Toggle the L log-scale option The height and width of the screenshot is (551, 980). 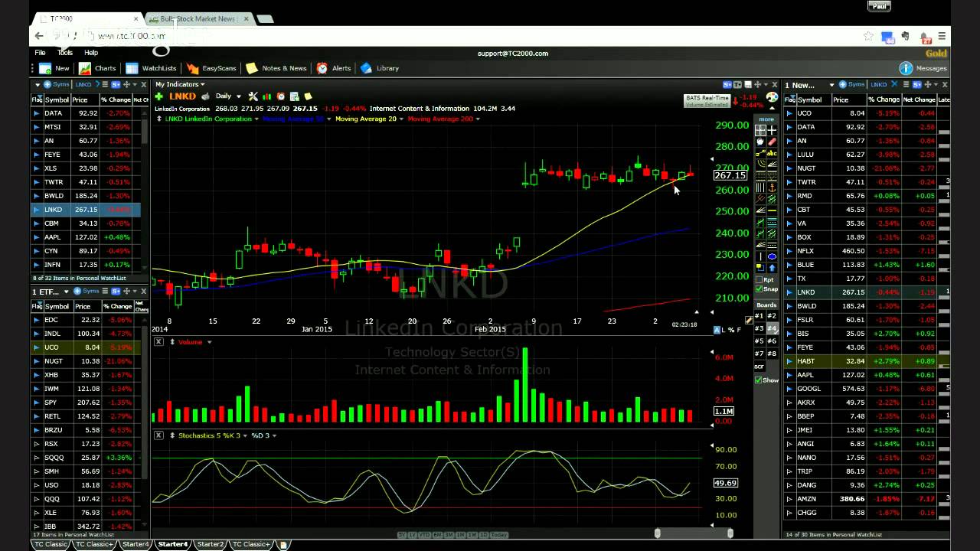point(723,330)
